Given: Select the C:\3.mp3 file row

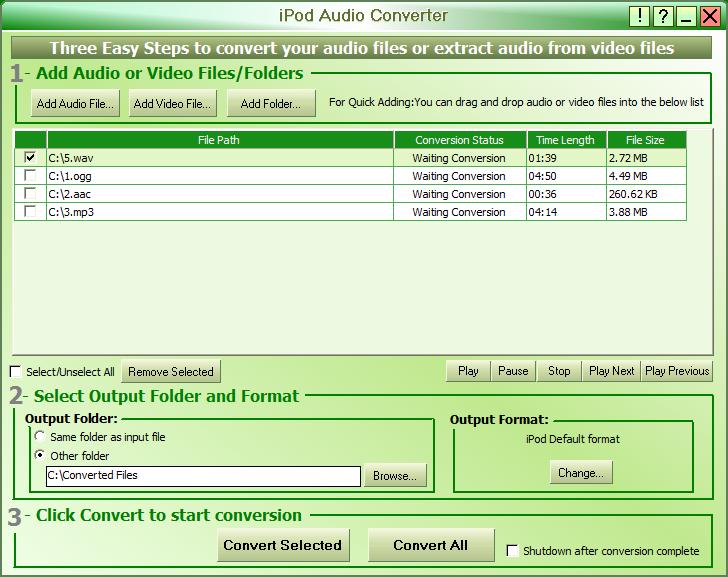Looking at the screenshot, I should coord(350,212).
